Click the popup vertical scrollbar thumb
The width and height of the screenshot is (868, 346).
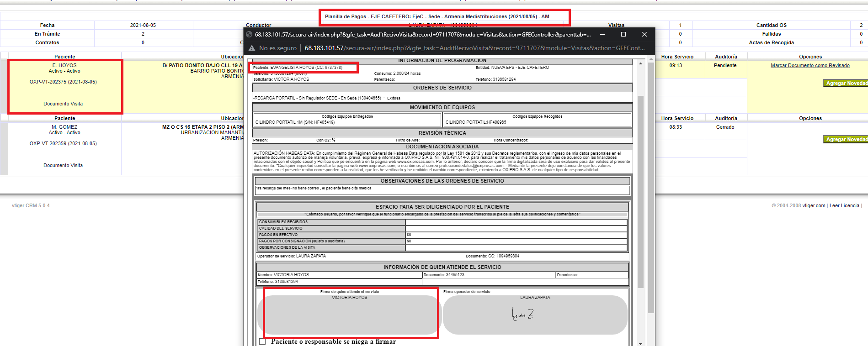[640, 192]
